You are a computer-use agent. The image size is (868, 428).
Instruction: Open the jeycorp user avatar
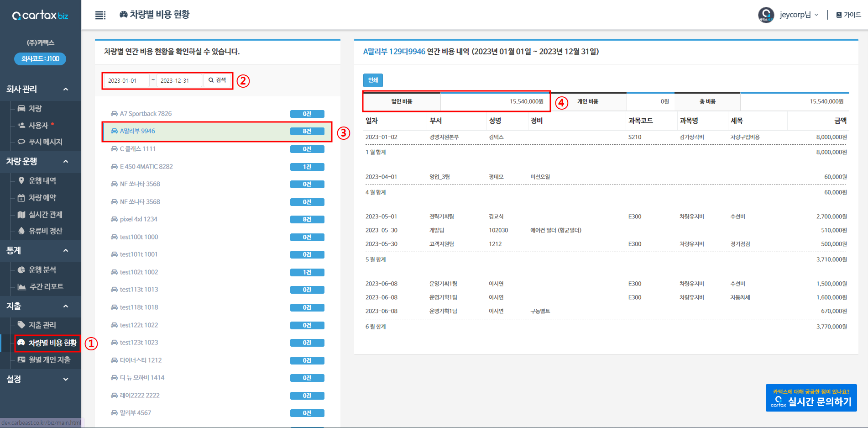tap(766, 15)
